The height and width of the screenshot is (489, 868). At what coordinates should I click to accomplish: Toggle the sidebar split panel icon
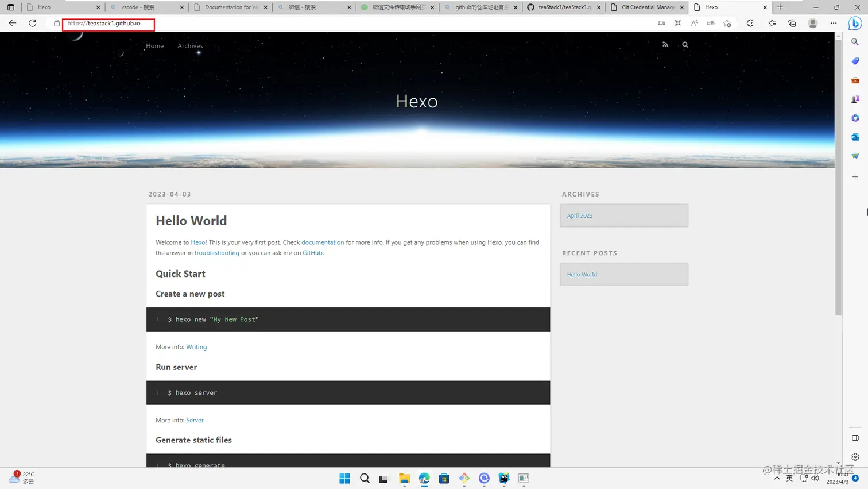[855, 438]
